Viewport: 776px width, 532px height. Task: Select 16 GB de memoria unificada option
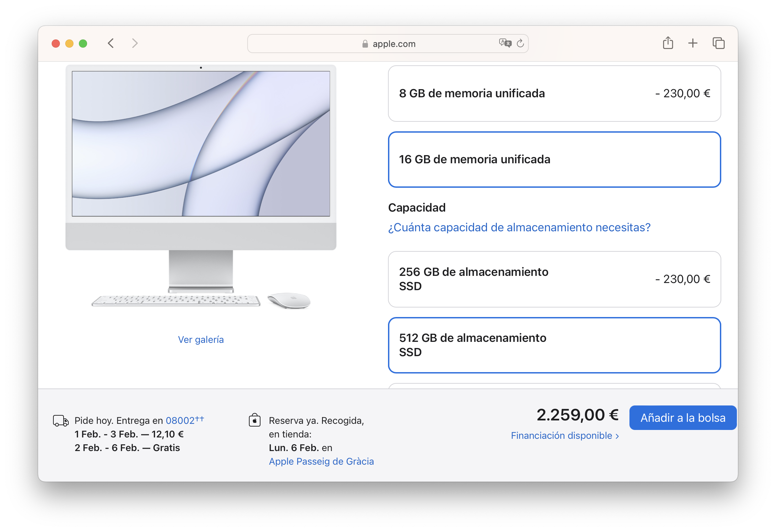[x=554, y=160]
